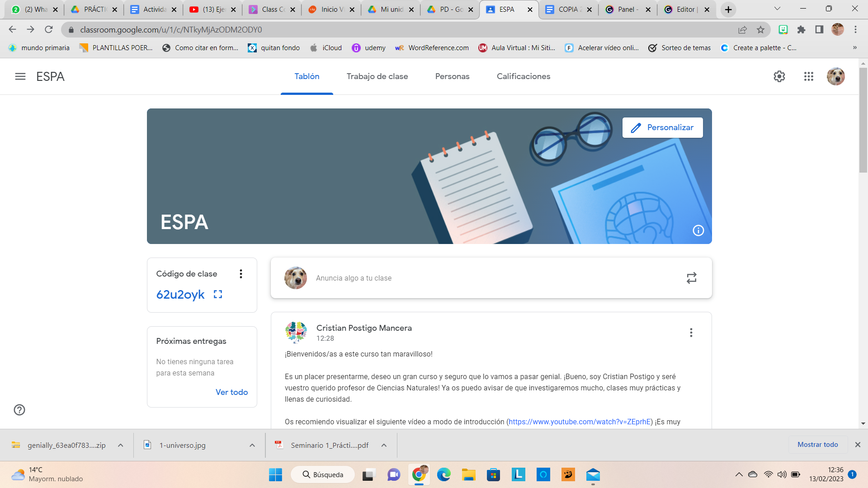The height and width of the screenshot is (488, 868).
Task: Bookmark this page with star icon
Action: pos(760,30)
